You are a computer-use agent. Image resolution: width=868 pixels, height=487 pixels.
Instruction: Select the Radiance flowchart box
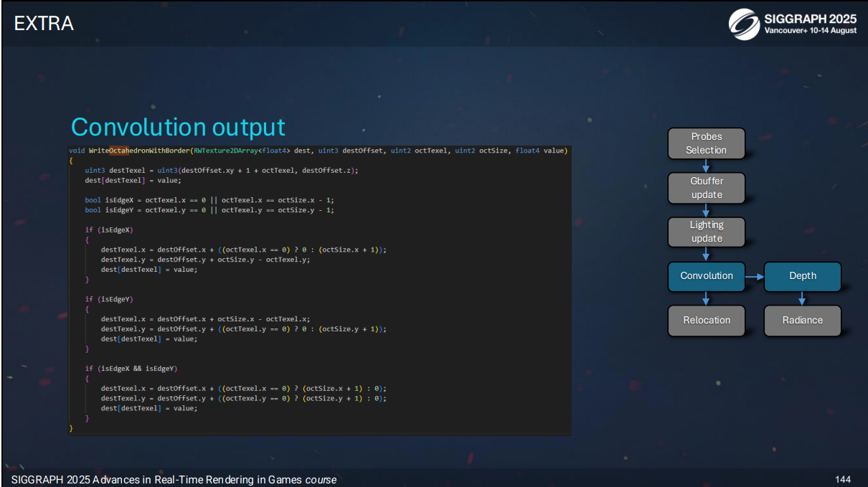point(803,321)
